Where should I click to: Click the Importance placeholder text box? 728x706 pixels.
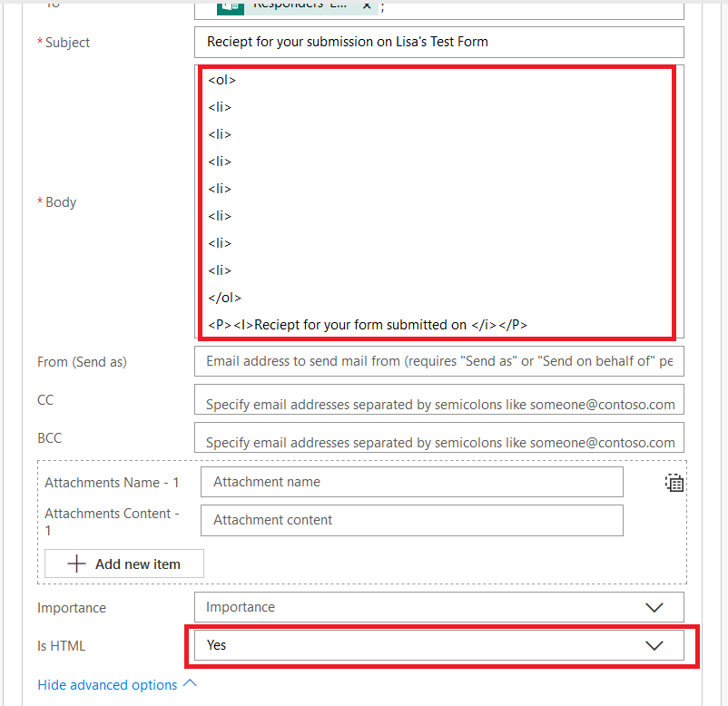[x=408, y=607]
